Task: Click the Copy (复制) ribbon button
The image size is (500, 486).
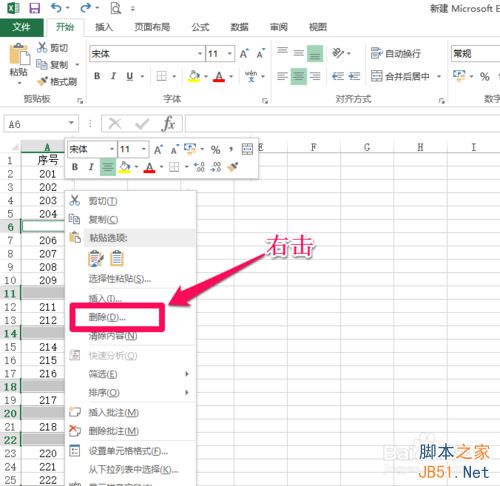Action: (53, 64)
